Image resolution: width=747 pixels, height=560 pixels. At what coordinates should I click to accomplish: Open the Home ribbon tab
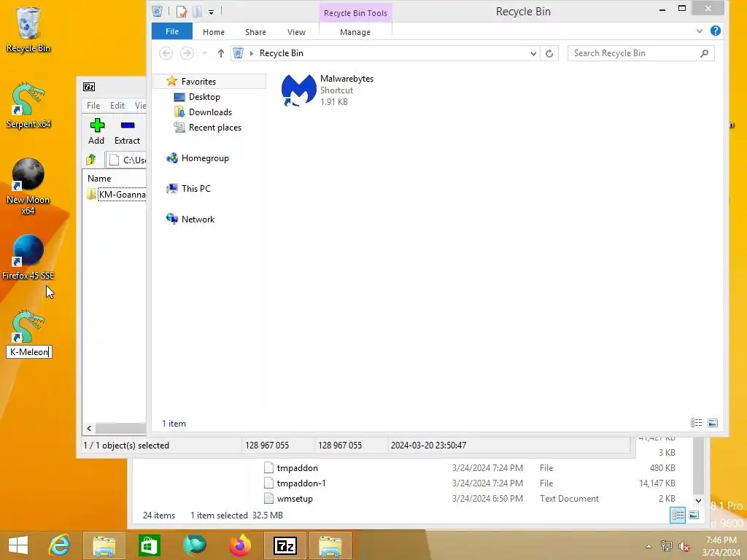214,32
